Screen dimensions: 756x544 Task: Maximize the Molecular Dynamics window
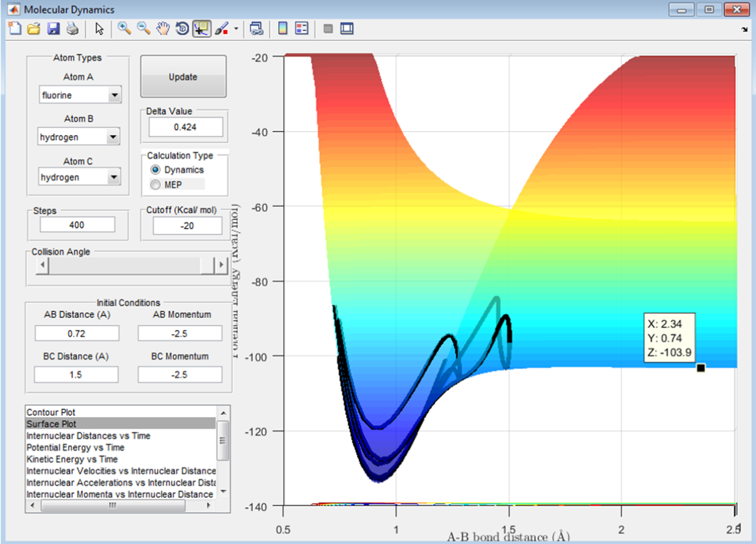point(709,9)
